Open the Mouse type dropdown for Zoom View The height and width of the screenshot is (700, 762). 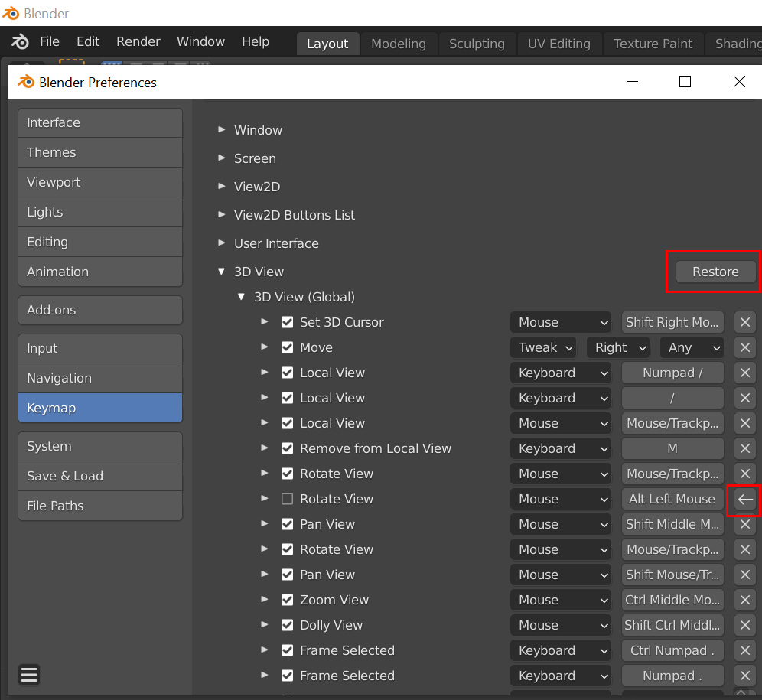pos(561,601)
